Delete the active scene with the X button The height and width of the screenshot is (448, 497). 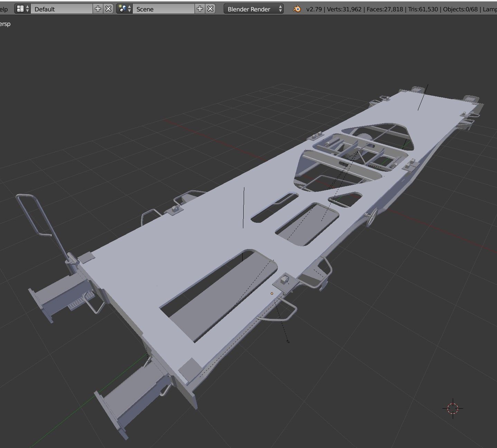210,9
